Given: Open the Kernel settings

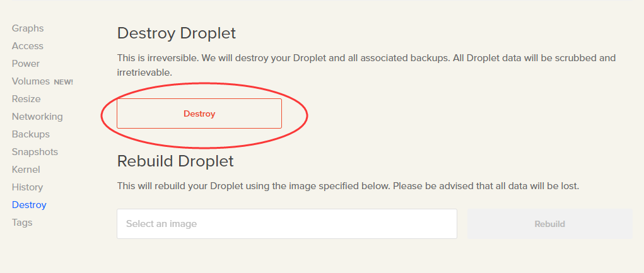Looking at the screenshot, I should coord(26,170).
